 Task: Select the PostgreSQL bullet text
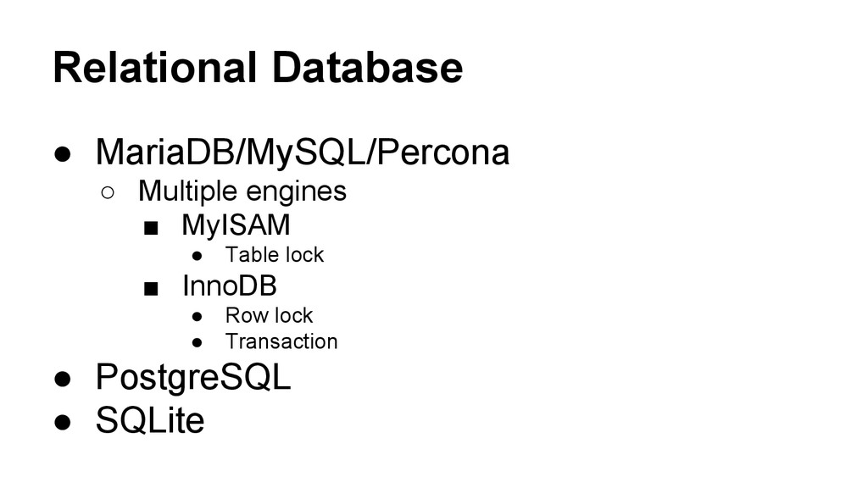pos(193,378)
